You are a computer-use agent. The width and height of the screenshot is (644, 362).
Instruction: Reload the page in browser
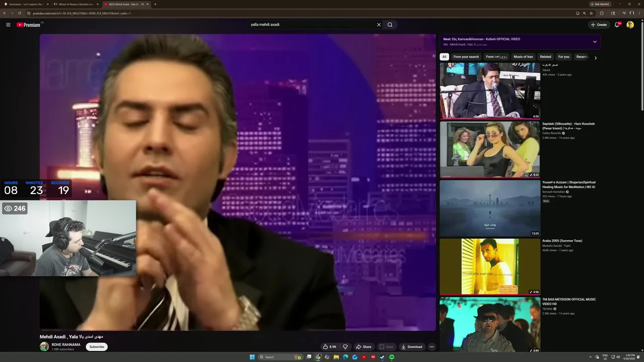coord(20,13)
